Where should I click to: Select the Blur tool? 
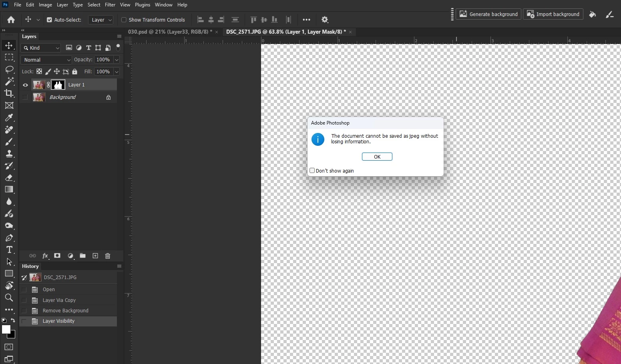click(9, 201)
